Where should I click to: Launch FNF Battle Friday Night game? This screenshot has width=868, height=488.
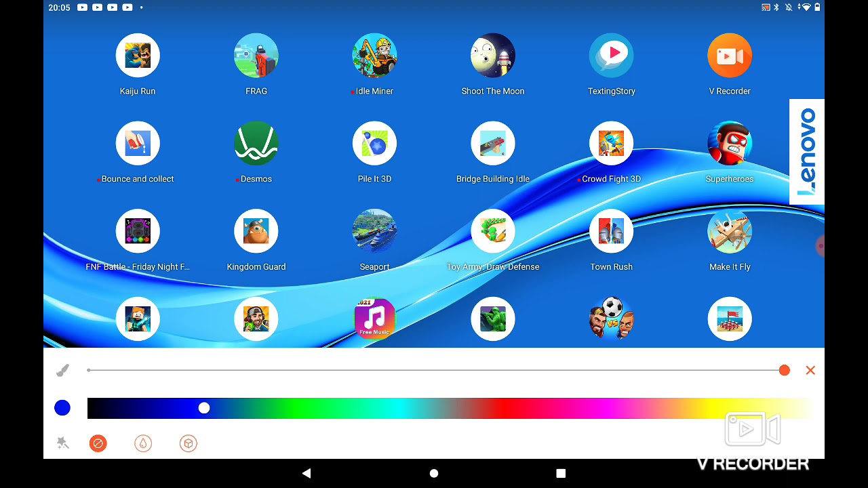138,231
